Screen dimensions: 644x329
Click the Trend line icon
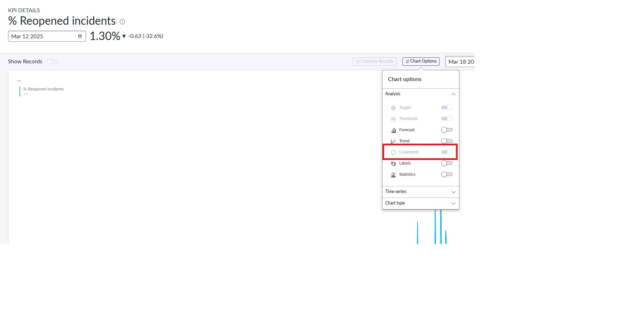[x=393, y=141]
